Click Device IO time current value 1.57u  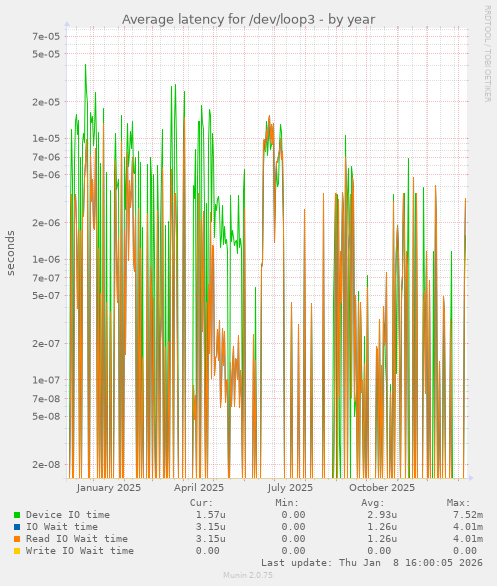(x=211, y=515)
